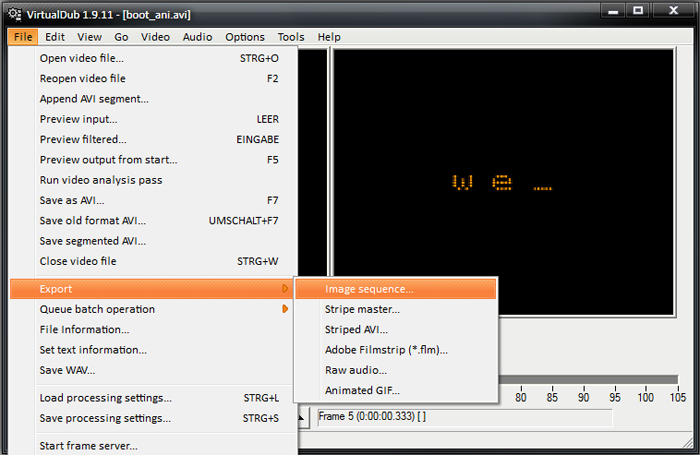Open the Go menu

tap(121, 37)
